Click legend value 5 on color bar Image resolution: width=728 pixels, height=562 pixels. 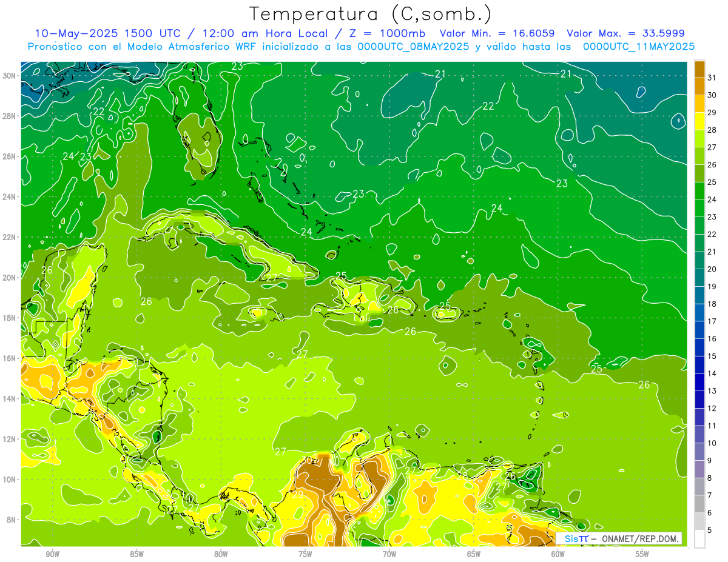coord(710,530)
